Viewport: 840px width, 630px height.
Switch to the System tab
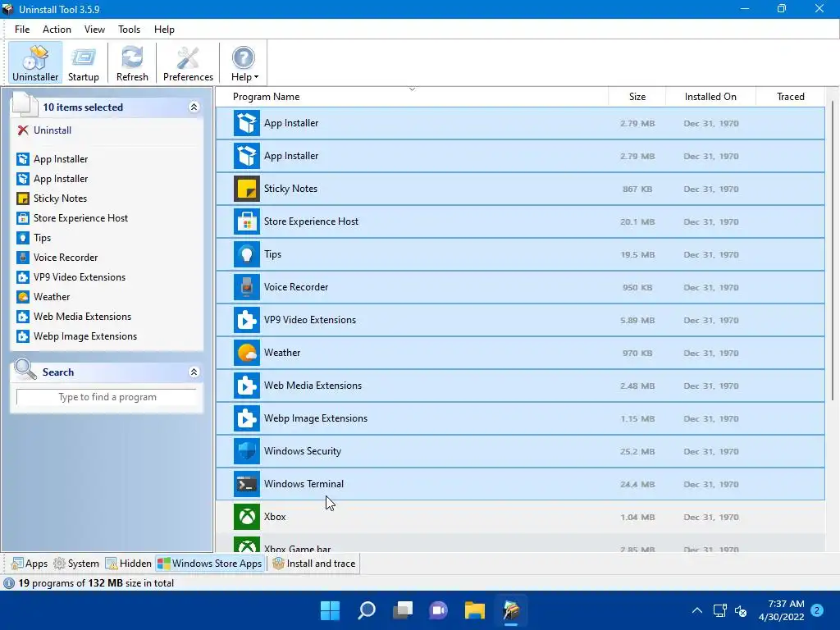coord(76,564)
